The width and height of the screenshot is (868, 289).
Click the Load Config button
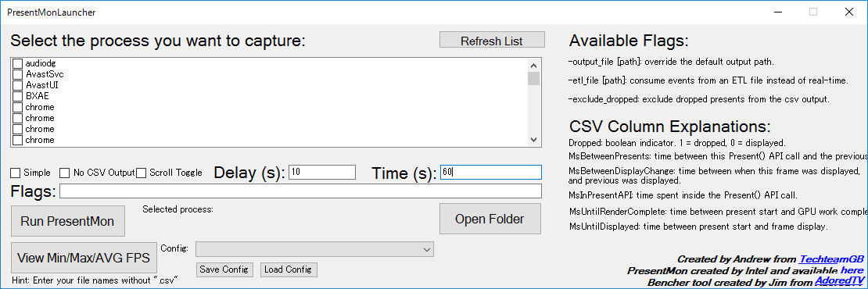[x=289, y=269]
